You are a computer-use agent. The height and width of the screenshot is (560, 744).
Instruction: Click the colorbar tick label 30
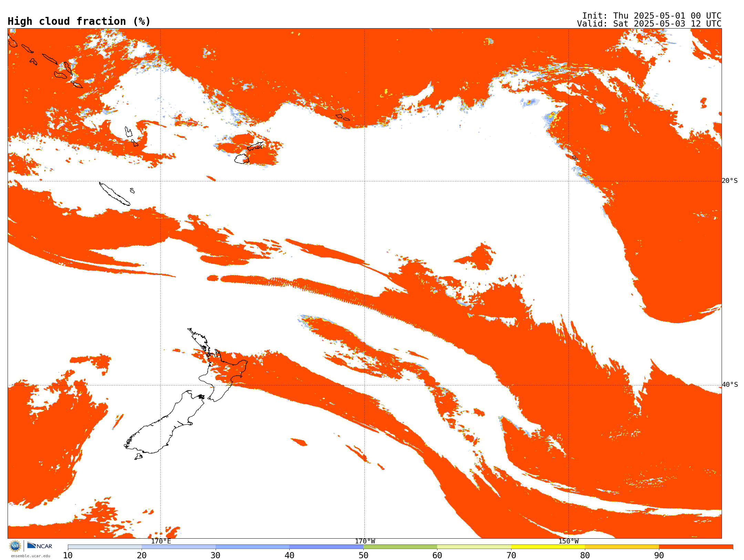click(216, 556)
